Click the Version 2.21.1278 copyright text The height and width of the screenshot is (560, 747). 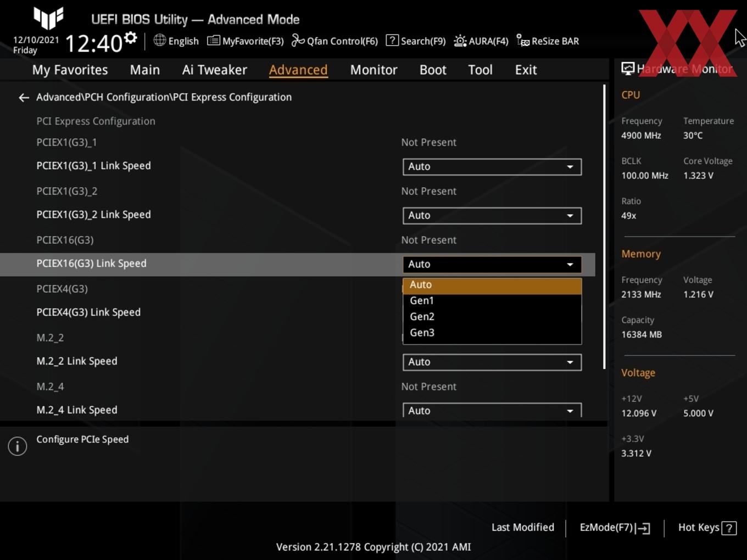pyautogui.click(x=374, y=547)
